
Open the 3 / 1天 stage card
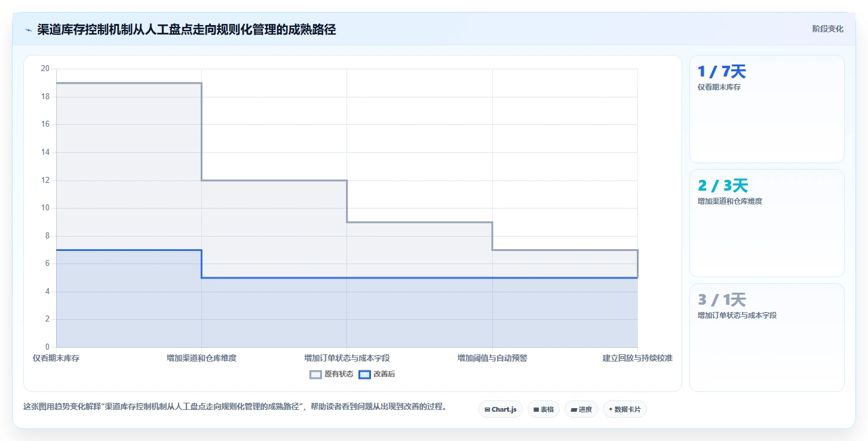tap(767, 338)
